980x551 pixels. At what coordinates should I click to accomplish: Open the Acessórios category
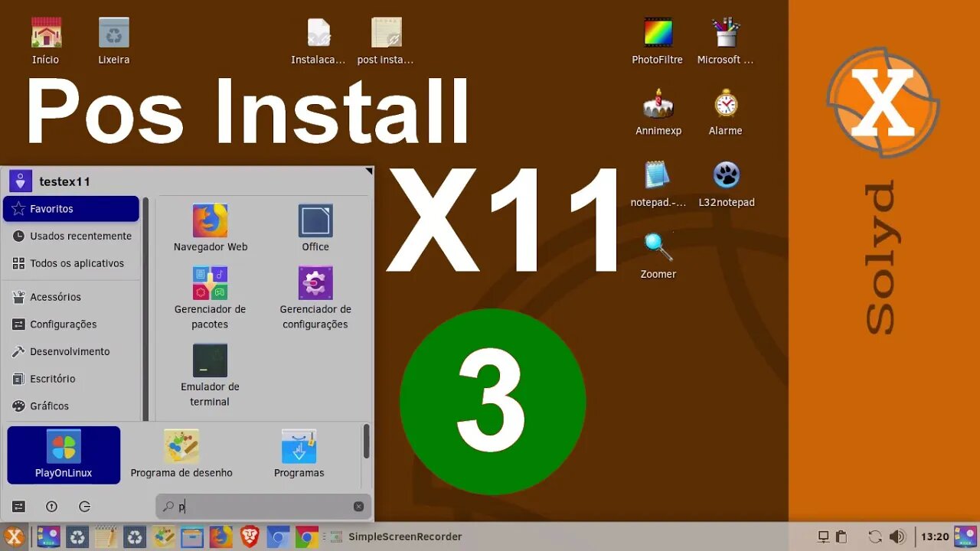pyautogui.click(x=71, y=297)
